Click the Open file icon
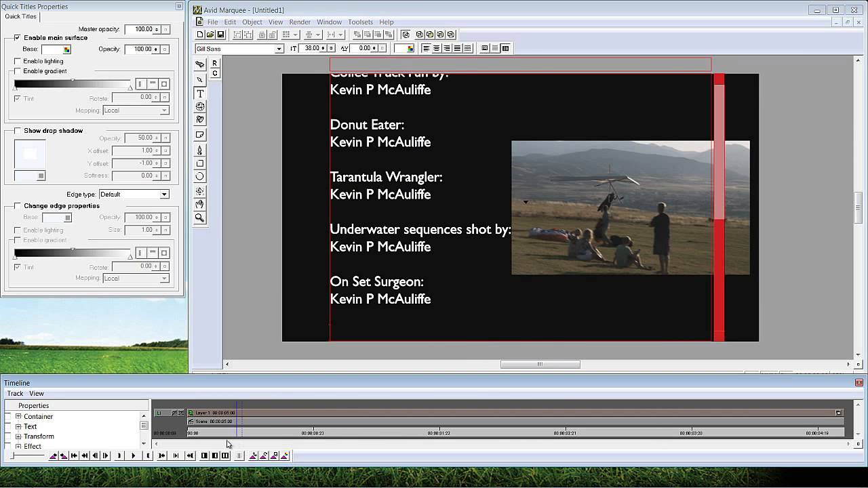 [210, 35]
